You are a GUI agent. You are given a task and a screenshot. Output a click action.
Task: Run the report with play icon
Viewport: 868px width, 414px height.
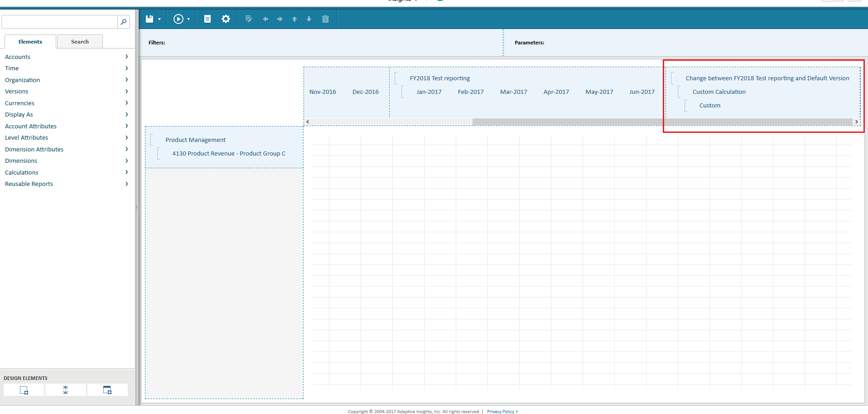coord(178,19)
